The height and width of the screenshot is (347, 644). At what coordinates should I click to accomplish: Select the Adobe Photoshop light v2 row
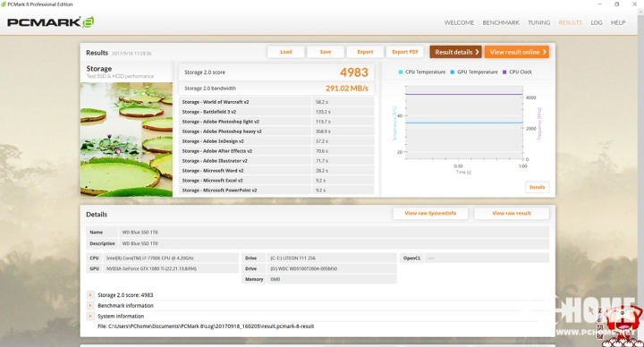point(276,122)
